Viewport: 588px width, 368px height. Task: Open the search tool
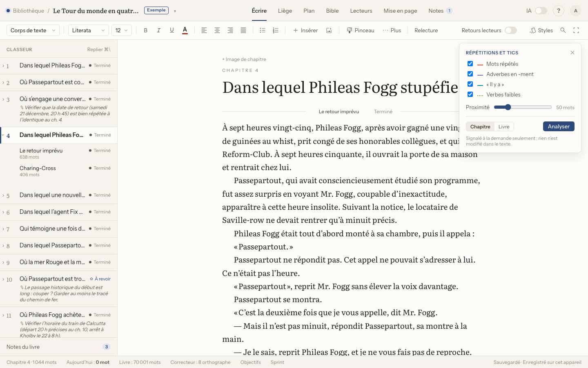563,30
